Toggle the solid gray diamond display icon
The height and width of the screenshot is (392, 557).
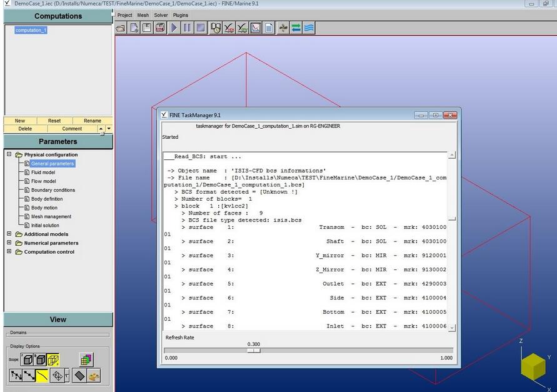coord(79,375)
